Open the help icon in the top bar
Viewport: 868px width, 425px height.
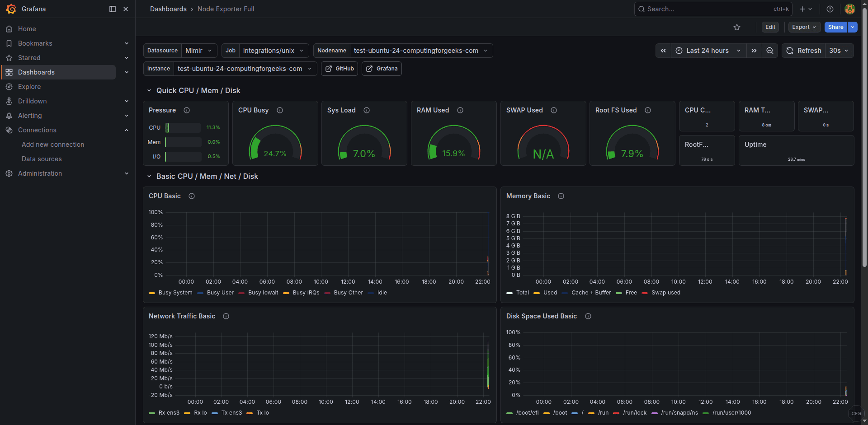(830, 9)
